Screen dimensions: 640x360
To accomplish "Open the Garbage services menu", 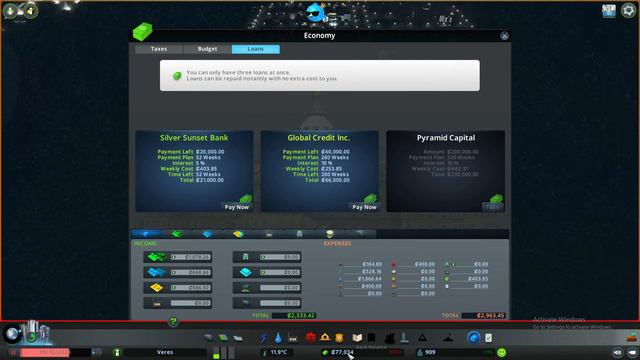I will [293, 338].
